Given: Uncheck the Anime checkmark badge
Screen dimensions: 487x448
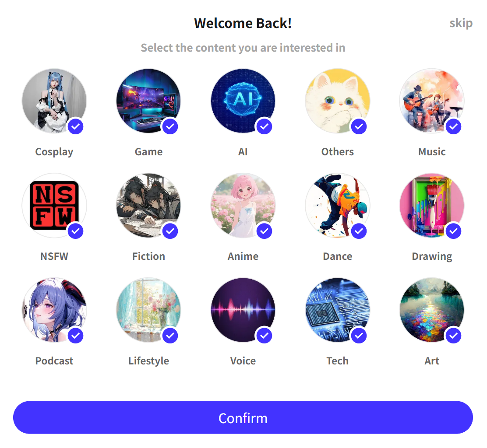Looking at the screenshot, I should pos(265,231).
